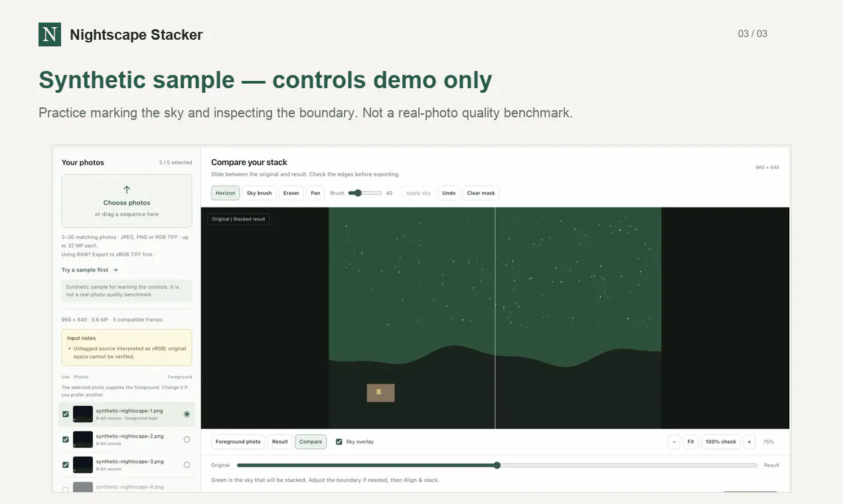Click the 75% zoom level text

pos(768,442)
